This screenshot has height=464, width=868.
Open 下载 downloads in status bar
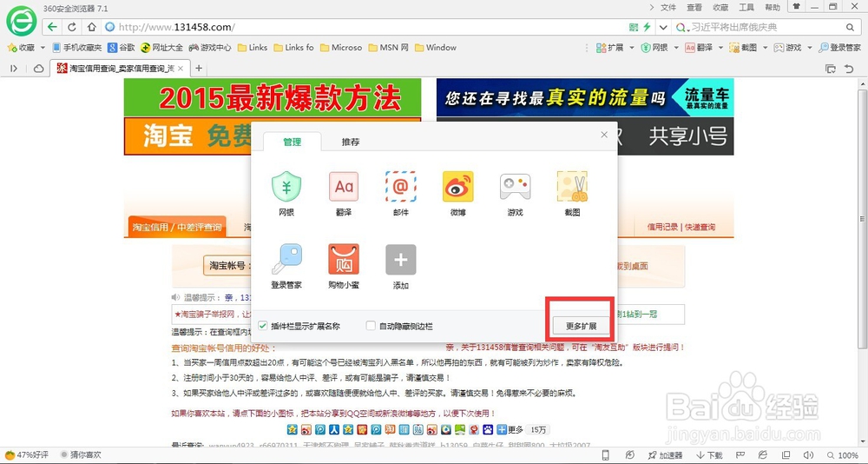coord(709,455)
